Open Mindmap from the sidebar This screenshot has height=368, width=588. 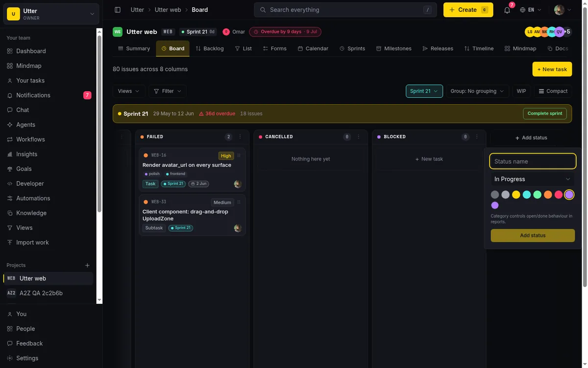(x=49, y=66)
